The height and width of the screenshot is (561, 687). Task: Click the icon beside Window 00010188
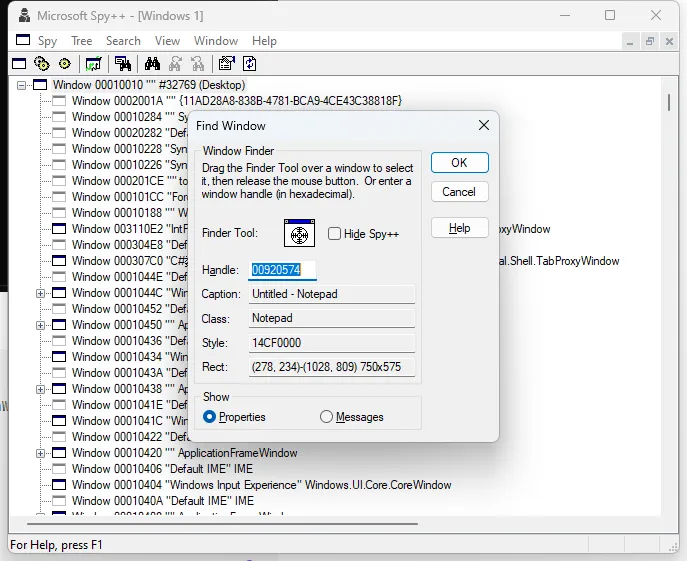(59, 213)
